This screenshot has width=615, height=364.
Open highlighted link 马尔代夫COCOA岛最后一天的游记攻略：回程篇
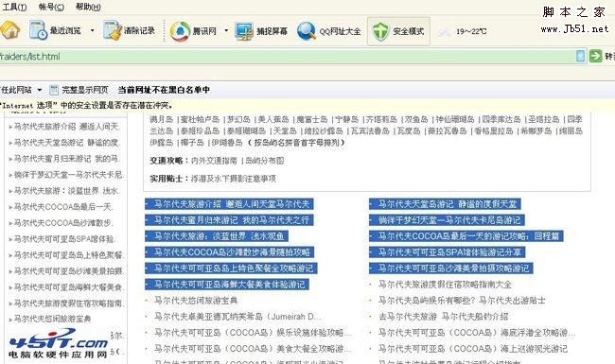point(468,236)
